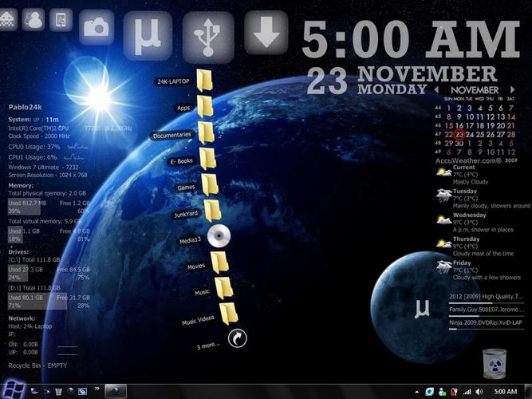Click the '[D:\] Total 111.8 GB' drive line

(34, 287)
